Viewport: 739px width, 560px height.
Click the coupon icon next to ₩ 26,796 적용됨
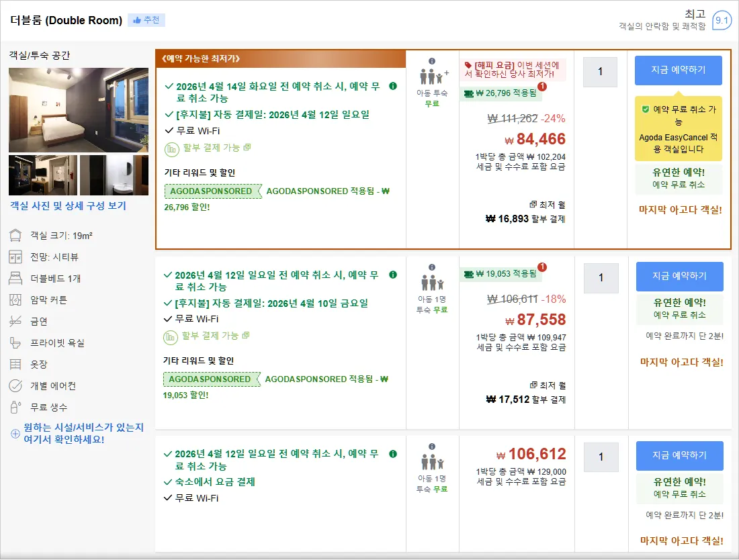[468, 94]
